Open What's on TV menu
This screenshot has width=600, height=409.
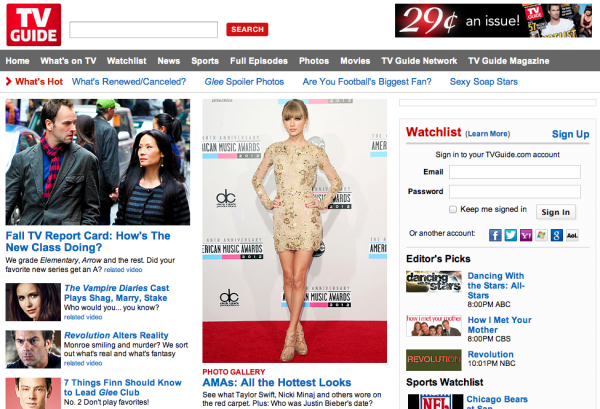pyautogui.click(x=68, y=61)
